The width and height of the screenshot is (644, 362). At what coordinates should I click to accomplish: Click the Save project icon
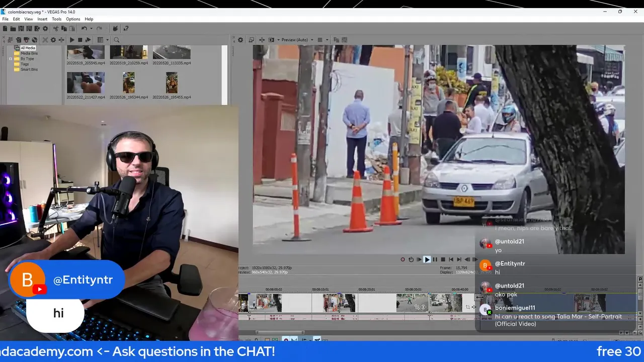pos(21,29)
